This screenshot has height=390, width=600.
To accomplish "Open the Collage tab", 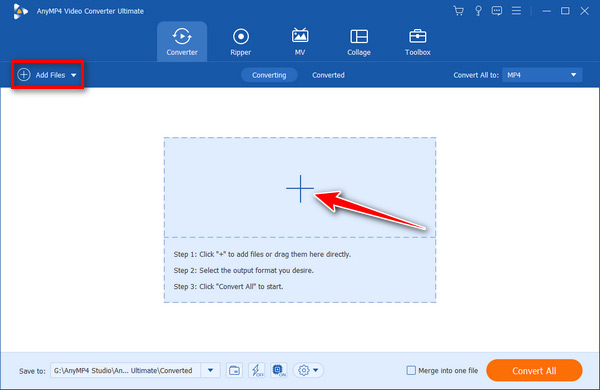I will tap(359, 42).
